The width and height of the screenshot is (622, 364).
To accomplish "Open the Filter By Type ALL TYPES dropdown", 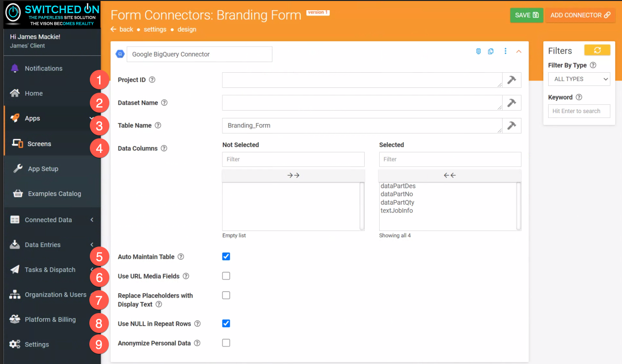I will coord(579,79).
